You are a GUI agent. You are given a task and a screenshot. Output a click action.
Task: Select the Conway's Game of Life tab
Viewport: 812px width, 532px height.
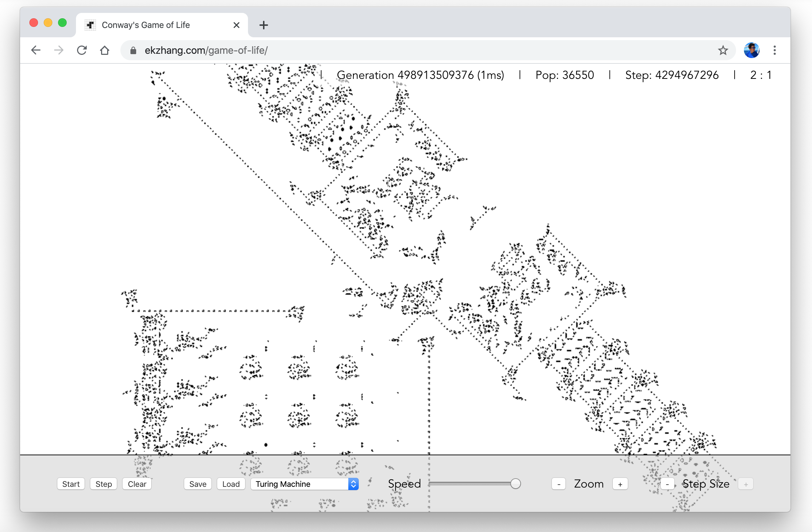point(151,25)
